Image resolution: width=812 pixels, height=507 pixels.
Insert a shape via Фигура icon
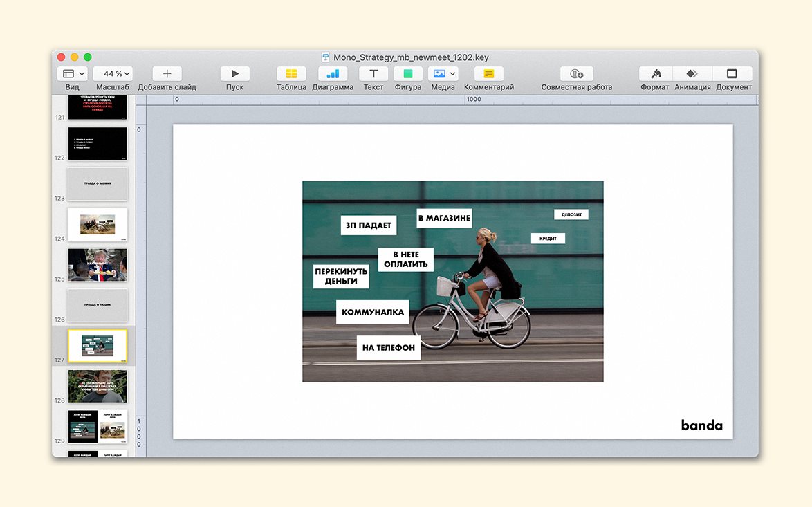(x=407, y=73)
